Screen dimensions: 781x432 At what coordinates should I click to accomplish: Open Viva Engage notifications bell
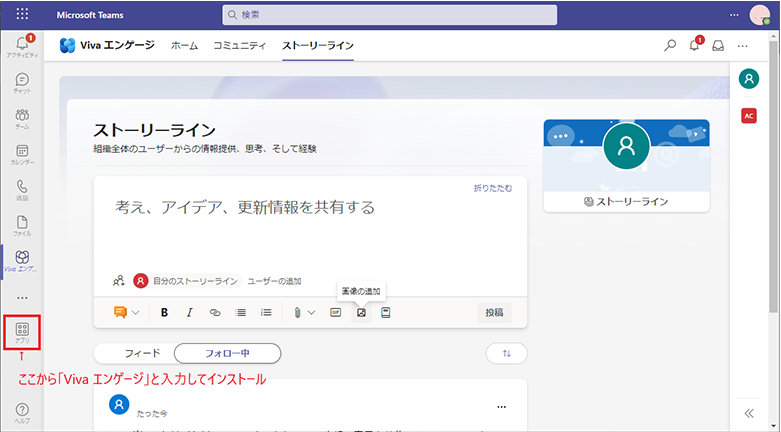[695, 45]
